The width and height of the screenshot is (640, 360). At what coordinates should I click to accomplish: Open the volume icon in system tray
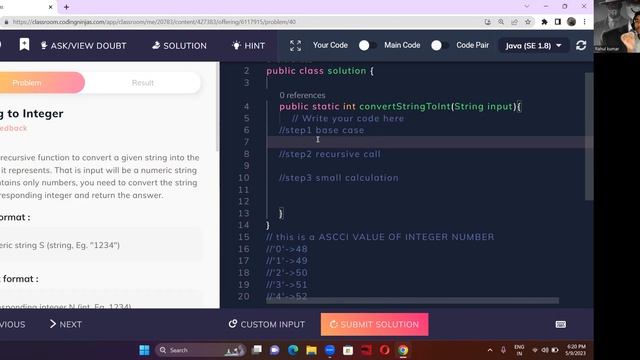pos(545,350)
